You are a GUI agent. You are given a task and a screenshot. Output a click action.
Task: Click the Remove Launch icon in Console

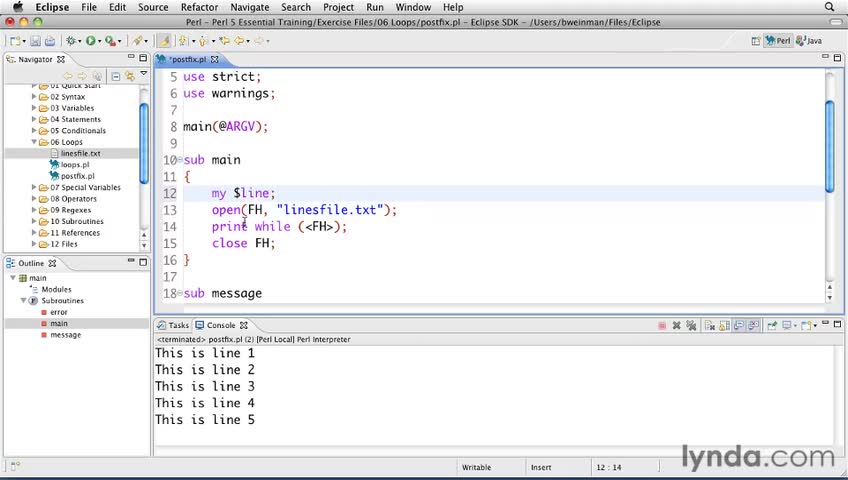[676, 325]
